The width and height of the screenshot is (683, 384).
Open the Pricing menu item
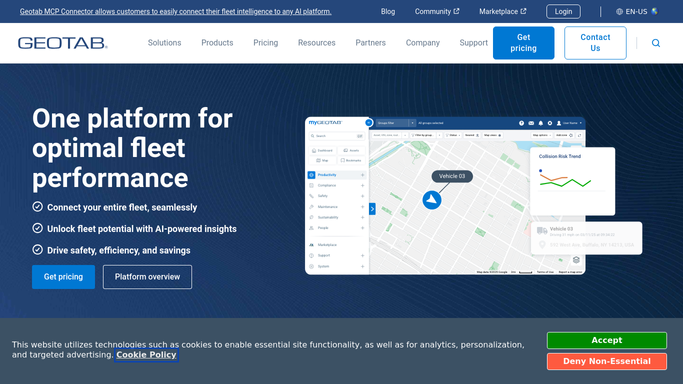coord(265,43)
